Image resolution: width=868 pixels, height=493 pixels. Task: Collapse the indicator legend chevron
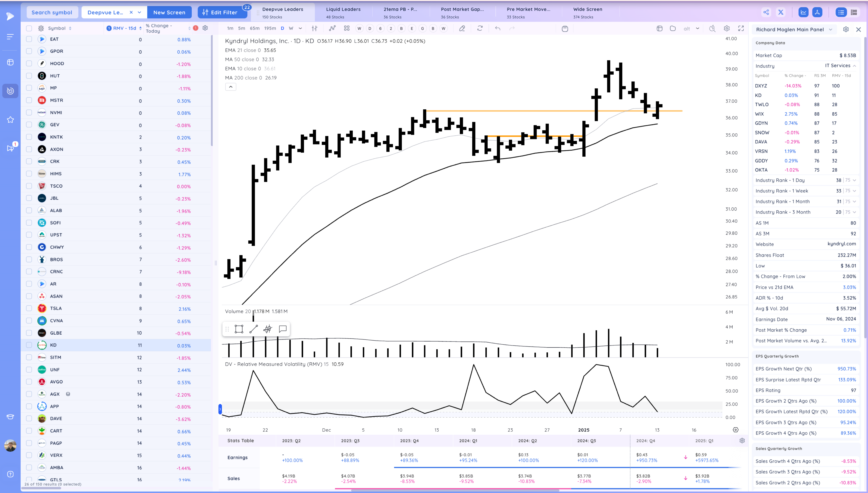tap(230, 87)
